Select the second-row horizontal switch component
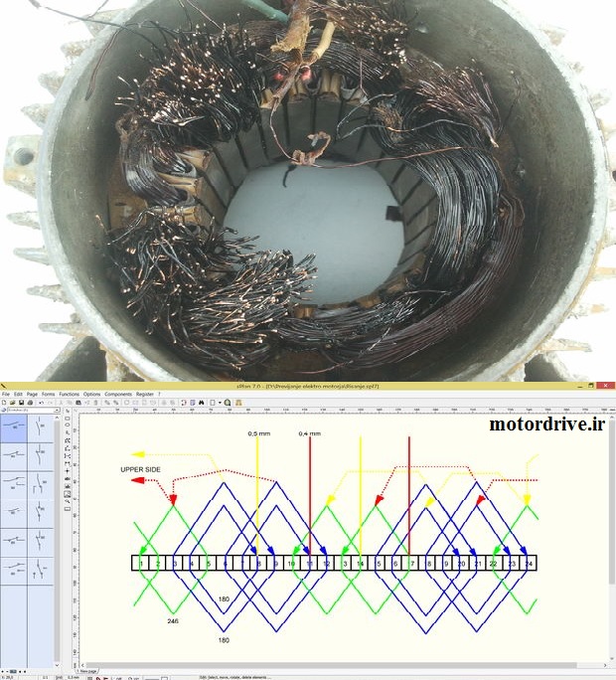 (x=14, y=456)
